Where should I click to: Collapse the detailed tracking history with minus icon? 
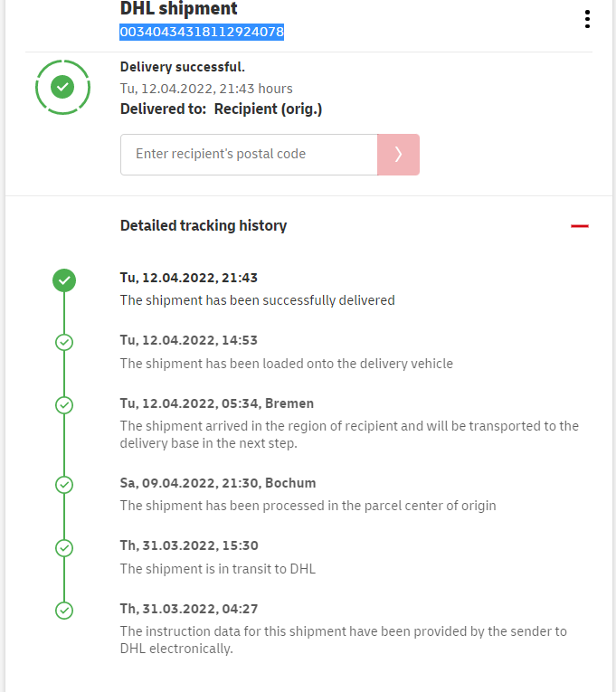click(x=580, y=225)
